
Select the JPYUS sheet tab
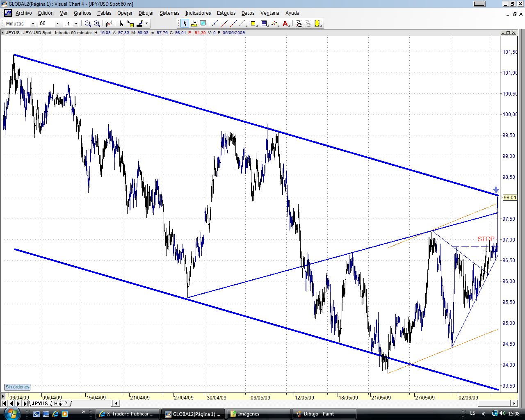(40, 404)
